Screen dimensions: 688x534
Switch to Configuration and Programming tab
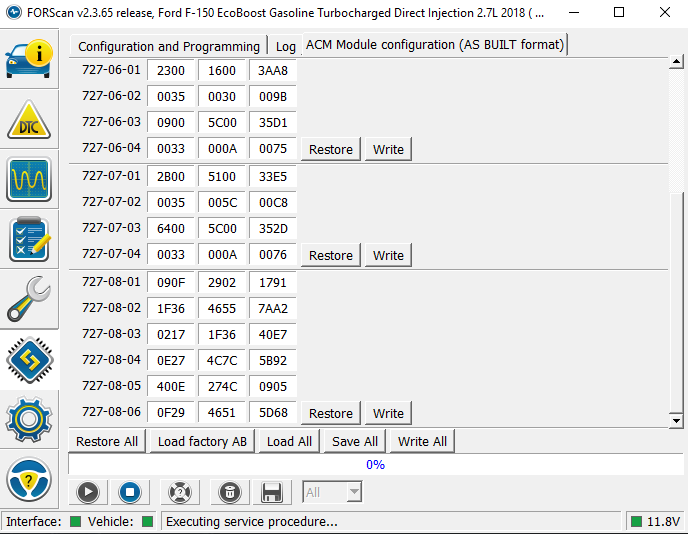click(168, 47)
